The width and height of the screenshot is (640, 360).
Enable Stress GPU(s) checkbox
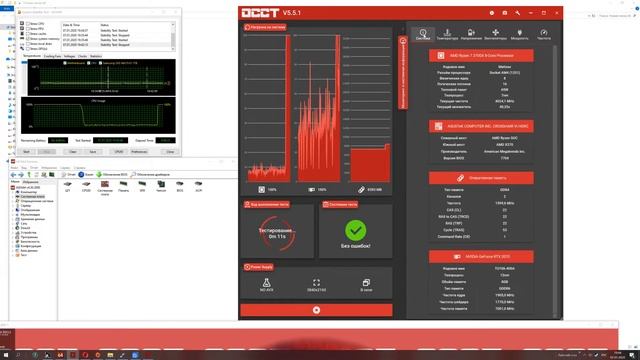(28, 49)
